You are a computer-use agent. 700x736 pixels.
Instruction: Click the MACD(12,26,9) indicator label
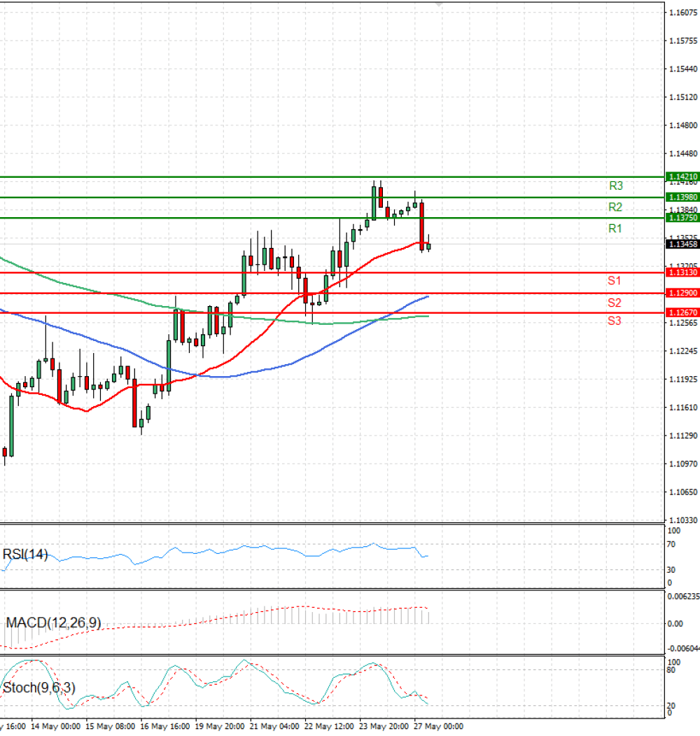click(53, 623)
